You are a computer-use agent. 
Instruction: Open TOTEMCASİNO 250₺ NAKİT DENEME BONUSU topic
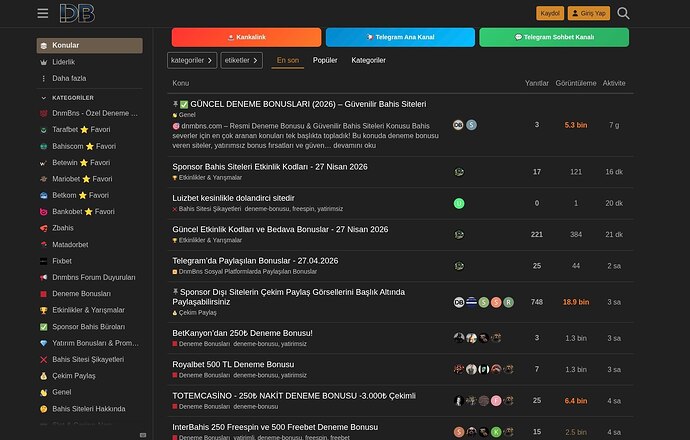click(x=294, y=396)
